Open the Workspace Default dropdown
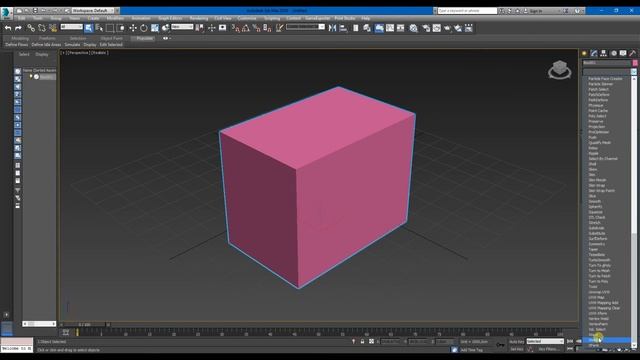Image resolution: width=640 pixels, height=360 pixels. point(93,11)
